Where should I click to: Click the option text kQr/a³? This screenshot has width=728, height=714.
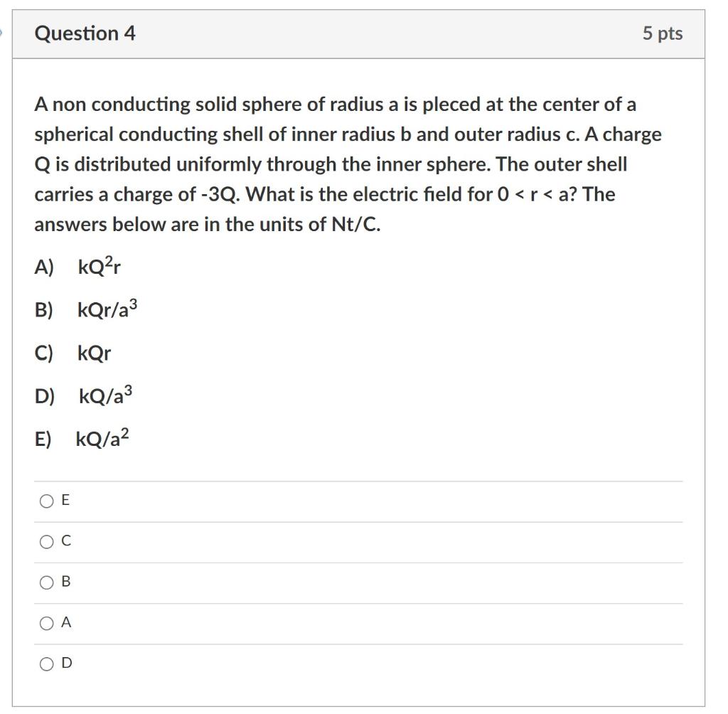point(107,310)
